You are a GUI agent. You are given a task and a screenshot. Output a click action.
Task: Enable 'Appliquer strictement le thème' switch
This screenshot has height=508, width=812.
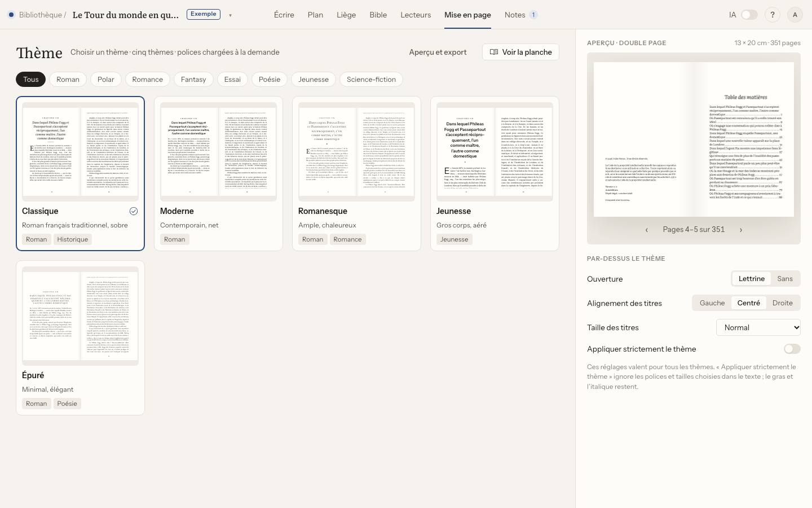click(792, 349)
